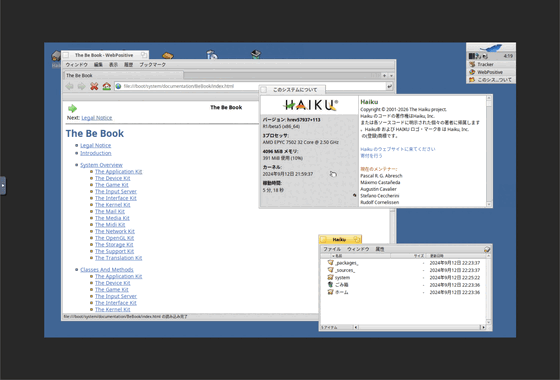Open the new tab plus button
560x380 pixels.
click(384, 75)
